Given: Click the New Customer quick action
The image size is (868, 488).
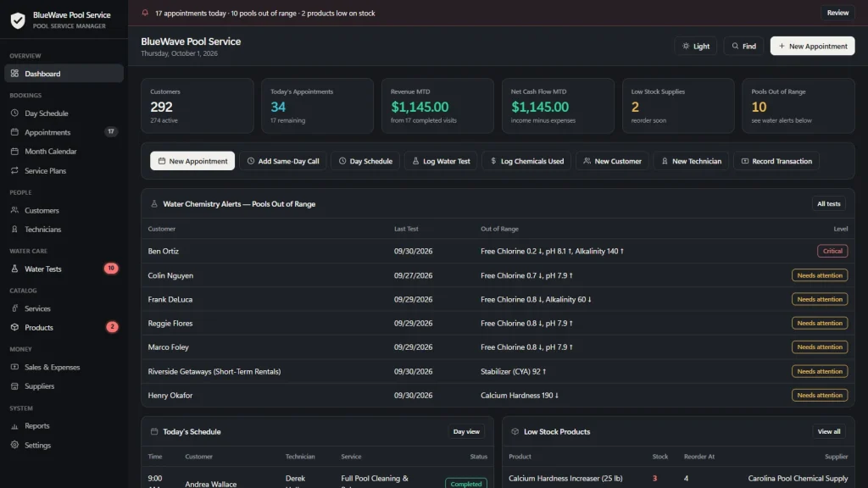Looking at the screenshot, I should coord(612,161).
